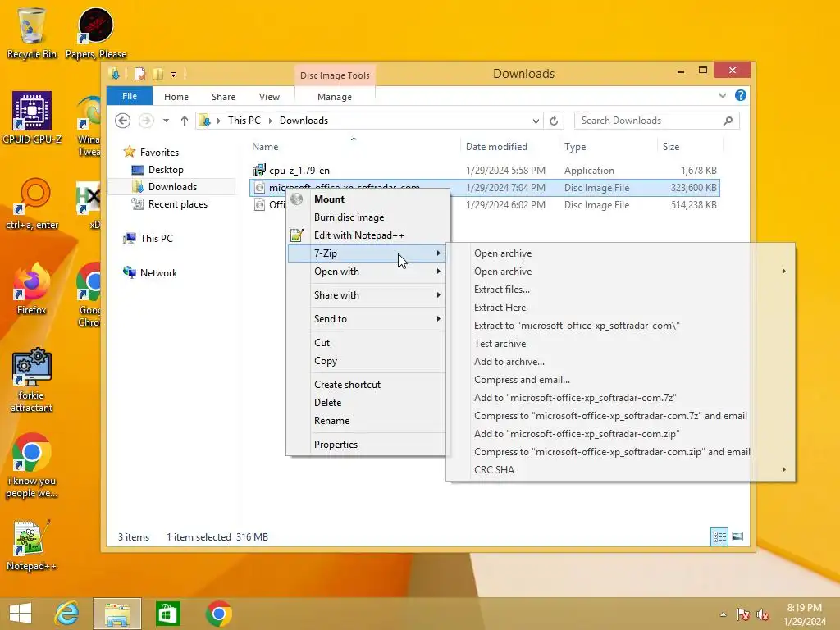Viewport: 840px width, 630px height.
Task: Launch Notepad++ desktop shortcut
Action: pyautogui.click(x=32, y=545)
